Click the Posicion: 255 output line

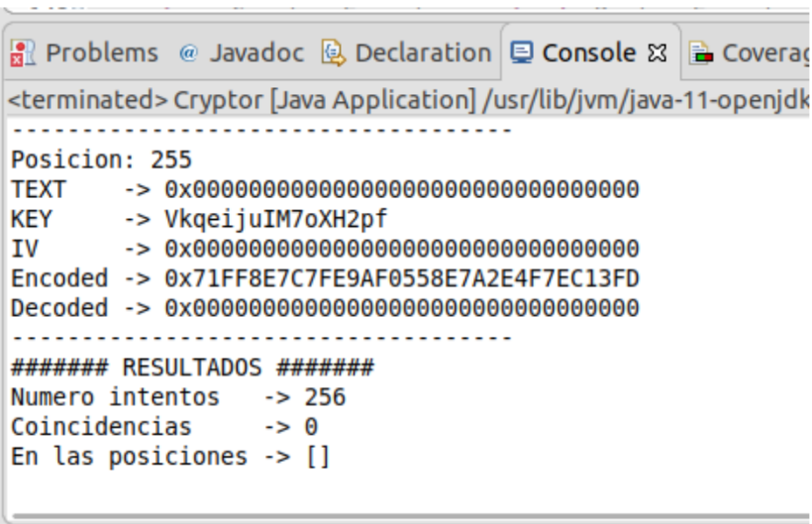tap(101, 159)
